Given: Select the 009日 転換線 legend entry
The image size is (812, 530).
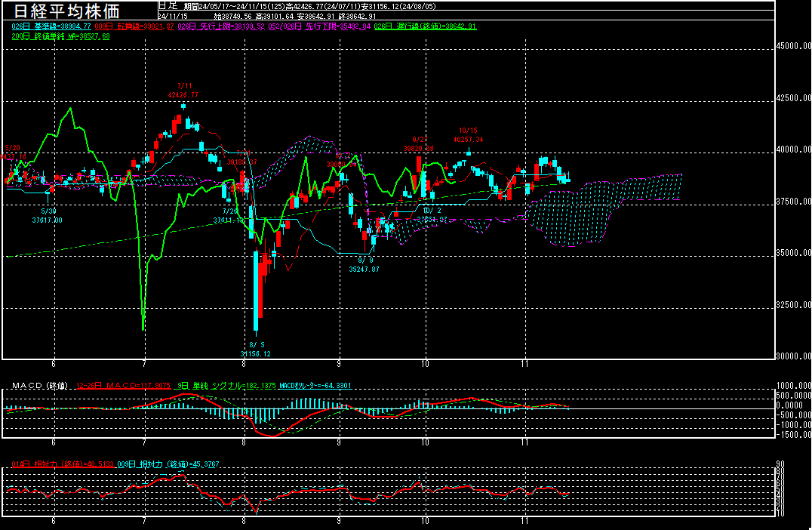Looking at the screenshot, I should 134,26.
